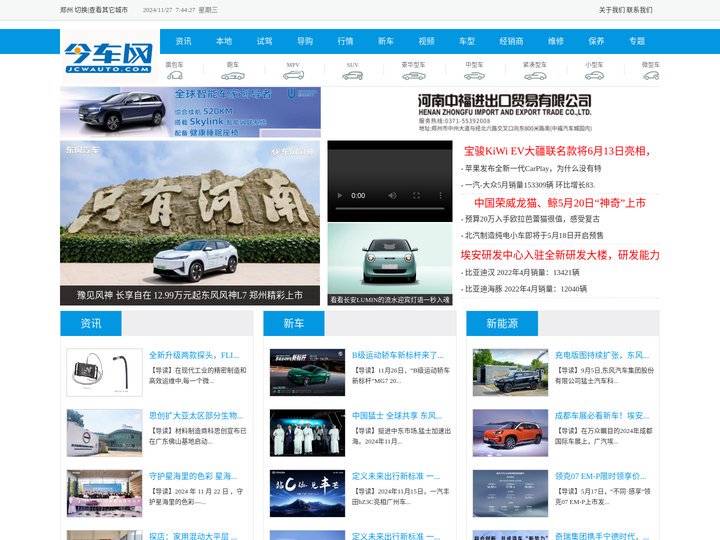
Task: Open the video player more-options menu
Action: click(x=440, y=196)
